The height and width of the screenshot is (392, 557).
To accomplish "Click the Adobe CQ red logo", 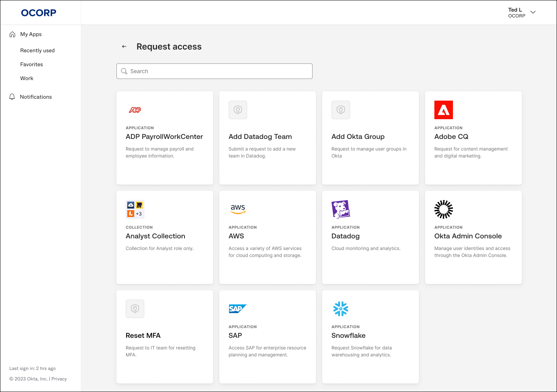I will click(x=444, y=110).
